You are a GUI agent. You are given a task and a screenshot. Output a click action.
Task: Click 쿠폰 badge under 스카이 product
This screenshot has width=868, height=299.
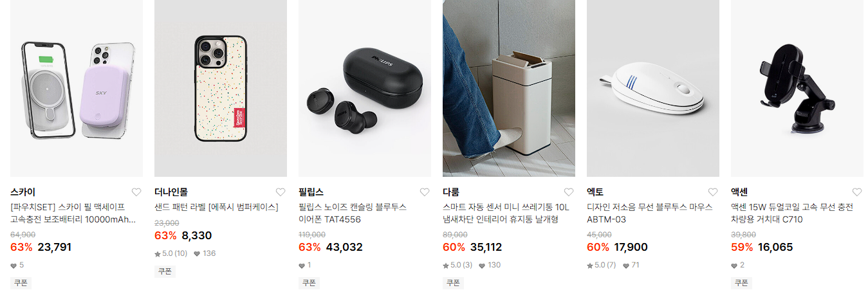click(21, 283)
